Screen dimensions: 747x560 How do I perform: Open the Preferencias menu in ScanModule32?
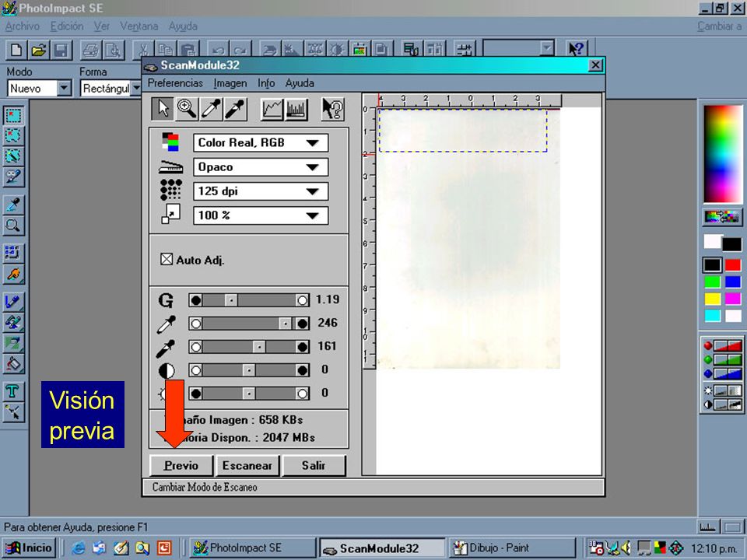coord(175,83)
